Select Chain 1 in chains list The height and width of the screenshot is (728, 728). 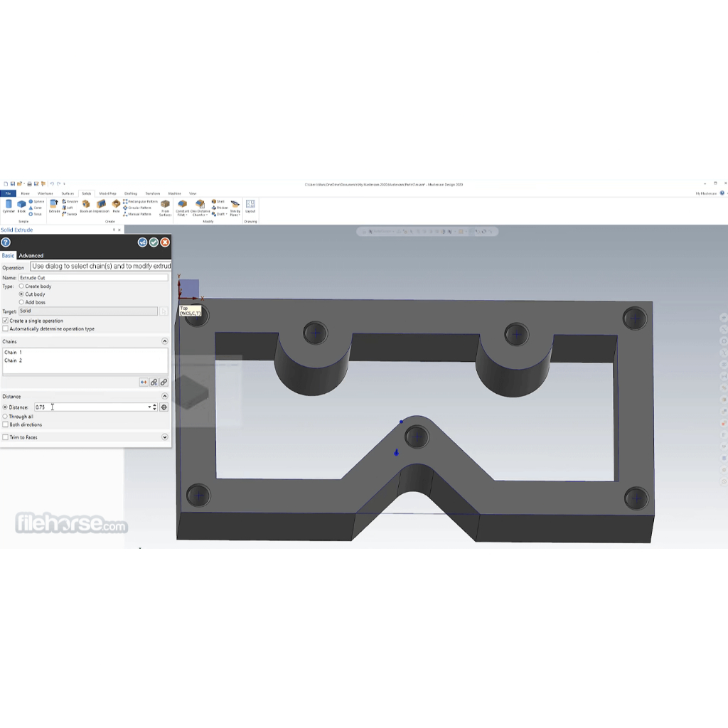(x=13, y=353)
